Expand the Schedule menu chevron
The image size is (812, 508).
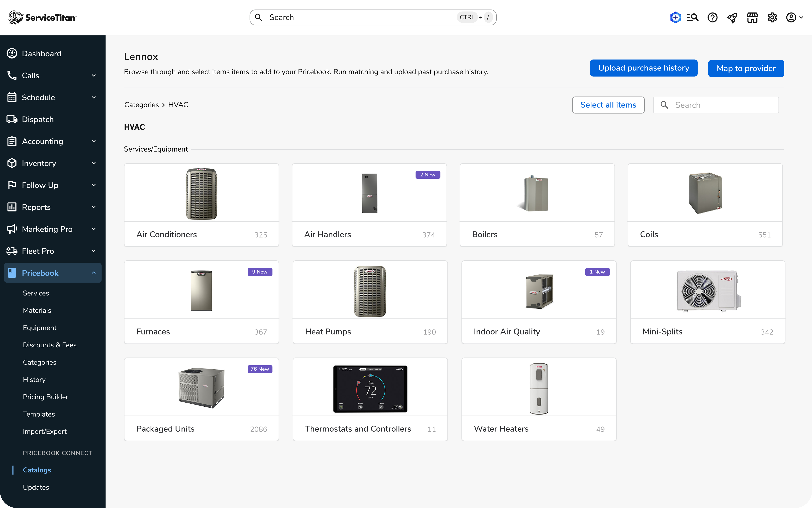tap(94, 97)
